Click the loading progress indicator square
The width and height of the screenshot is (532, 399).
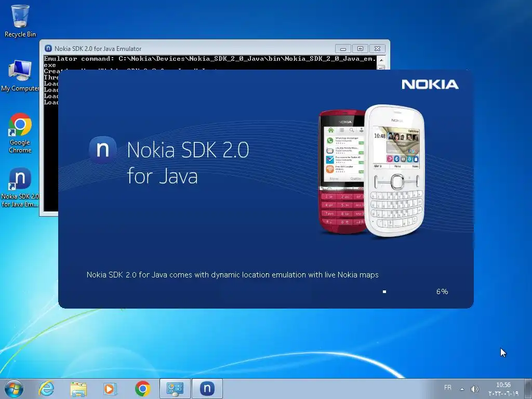pyautogui.click(x=384, y=291)
